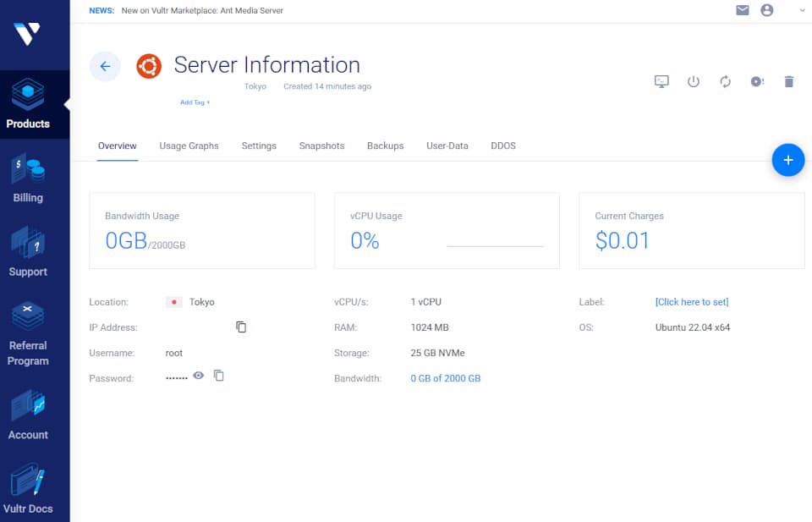812x522 pixels.
Task: Switch to the Backups tab
Action: (386, 146)
